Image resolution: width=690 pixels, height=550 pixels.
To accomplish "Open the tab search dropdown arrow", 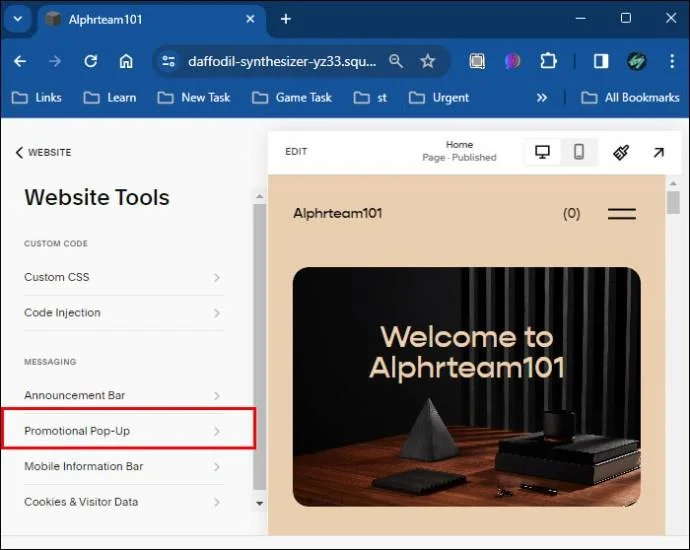I will (x=18, y=19).
